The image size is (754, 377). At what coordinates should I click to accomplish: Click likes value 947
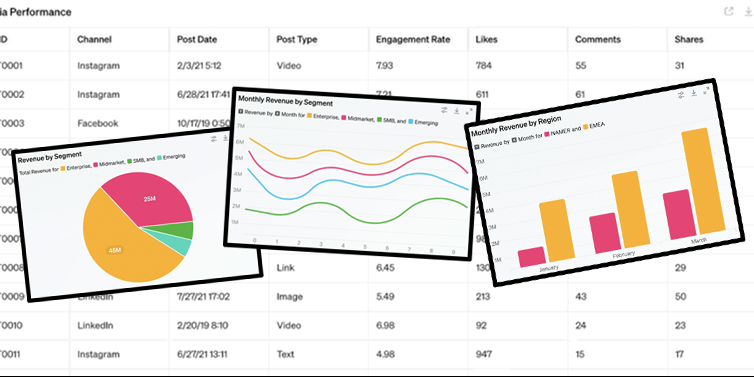[483, 354]
